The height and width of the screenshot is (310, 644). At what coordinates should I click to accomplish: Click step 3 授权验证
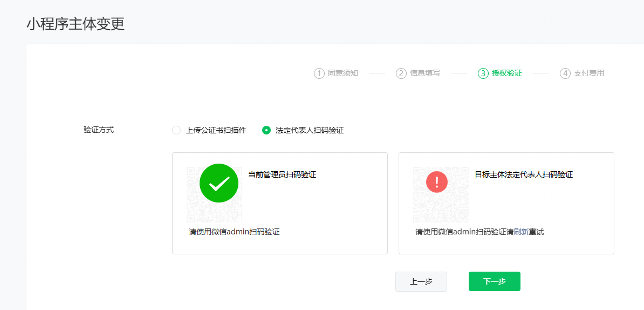point(500,73)
